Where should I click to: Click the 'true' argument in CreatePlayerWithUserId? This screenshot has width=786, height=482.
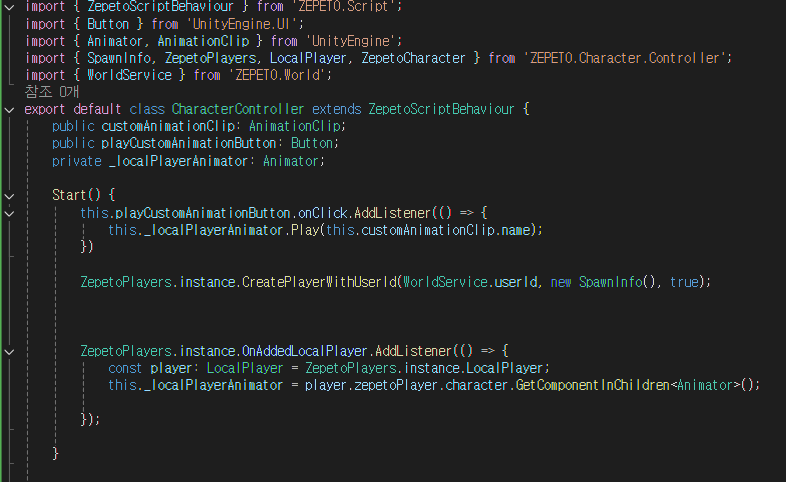(x=684, y=282)
